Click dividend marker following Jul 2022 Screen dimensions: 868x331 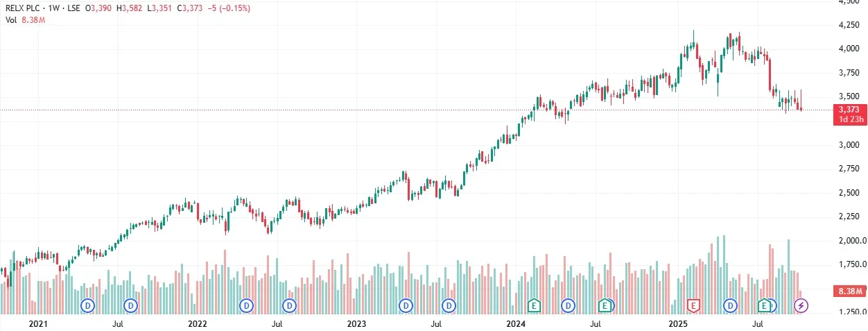click(289, 305)
